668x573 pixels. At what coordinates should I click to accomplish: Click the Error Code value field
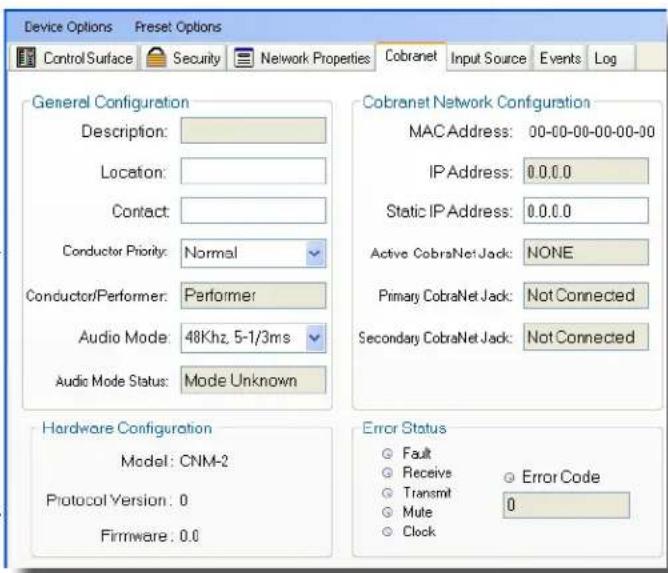[x=566, y=505]
